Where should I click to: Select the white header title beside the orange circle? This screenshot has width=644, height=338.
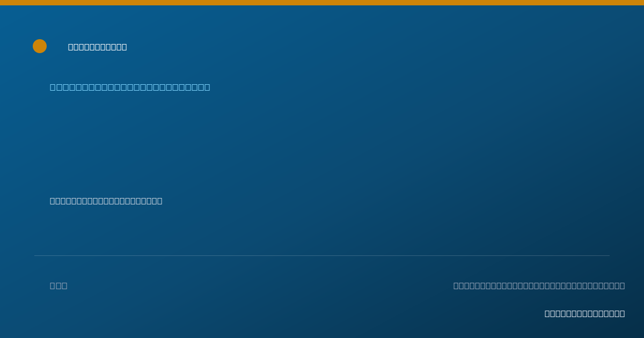click(x=97, y=47)
